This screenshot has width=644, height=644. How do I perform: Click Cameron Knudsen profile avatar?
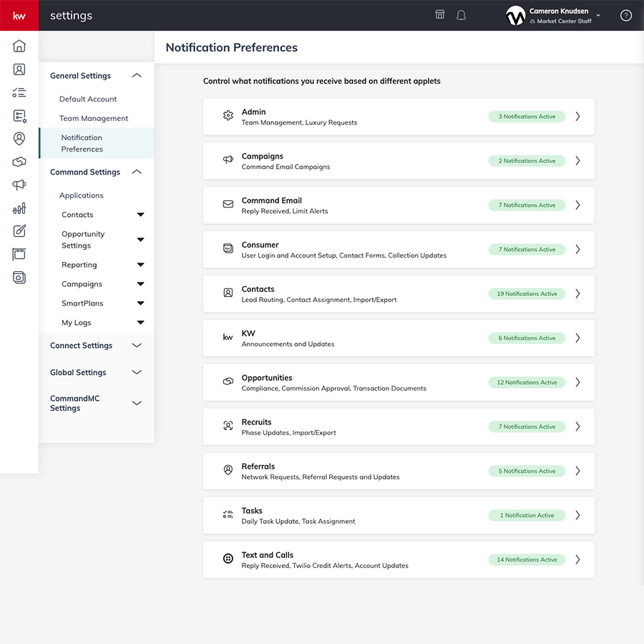pyautogui.click(x=515, y=16)
